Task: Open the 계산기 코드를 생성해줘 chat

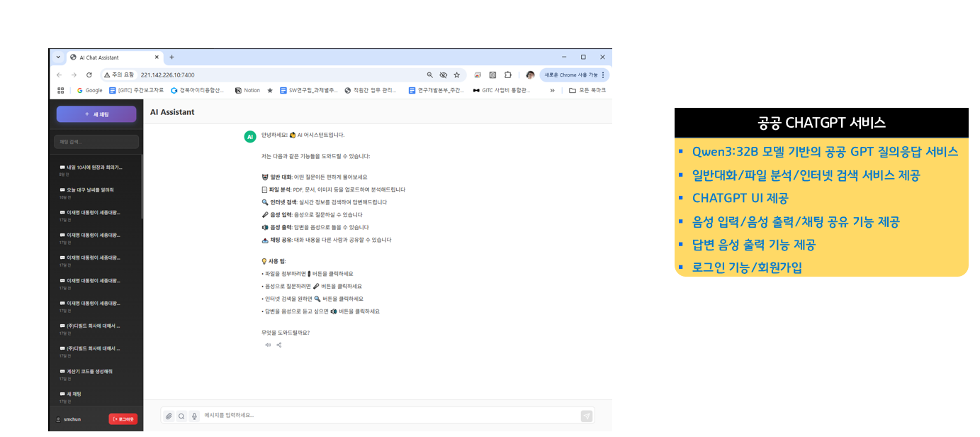Action: click(x=89, y=371)
